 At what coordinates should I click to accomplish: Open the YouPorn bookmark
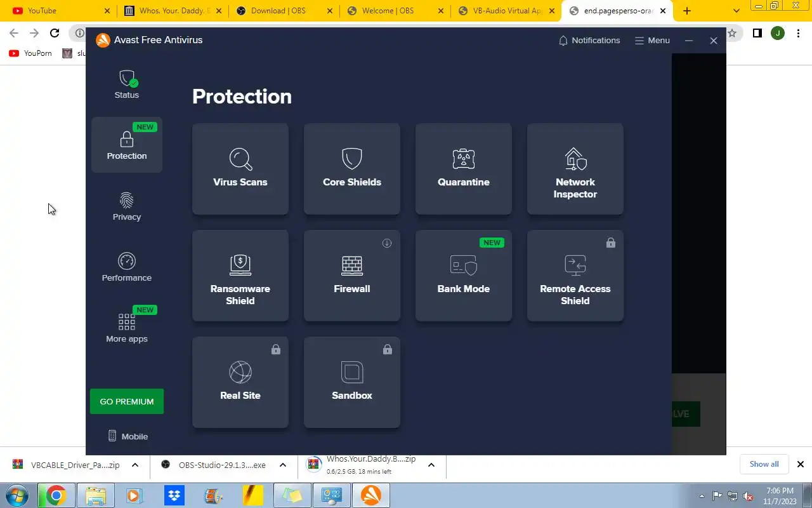click(31, 53)
